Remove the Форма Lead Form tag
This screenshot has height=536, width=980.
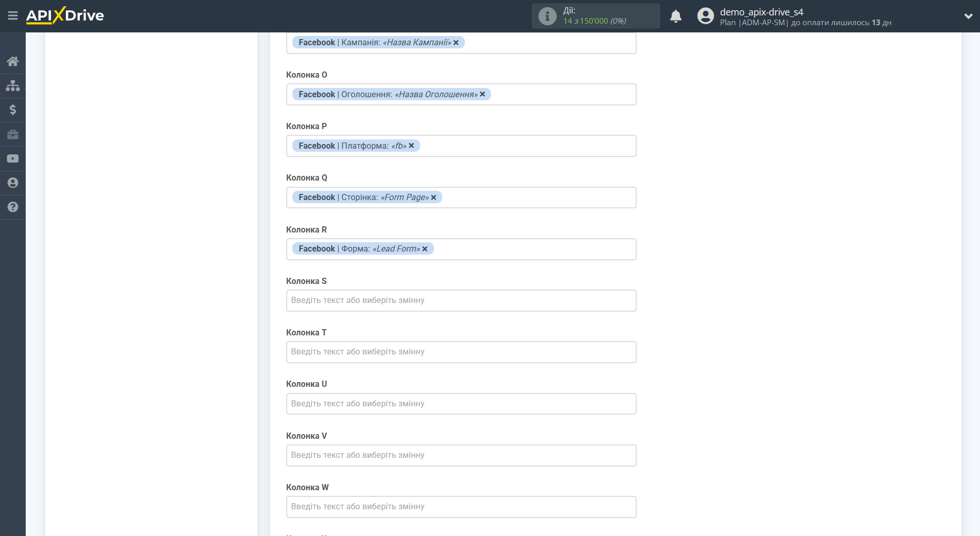[425, 249]
